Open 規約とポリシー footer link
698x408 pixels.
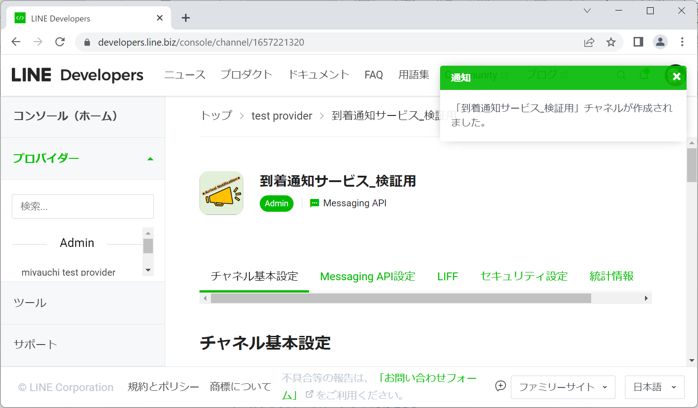click(x=163, y=387)
